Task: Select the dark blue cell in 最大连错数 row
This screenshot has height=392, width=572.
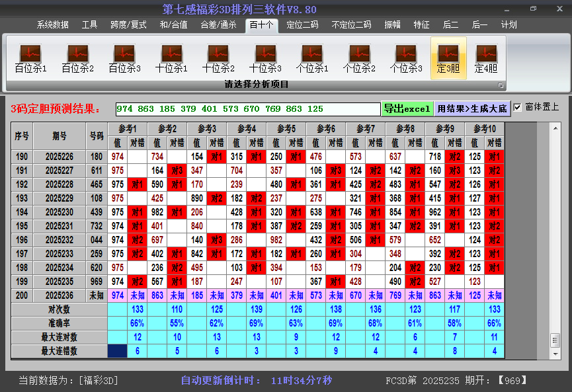Action: (118, 352)
